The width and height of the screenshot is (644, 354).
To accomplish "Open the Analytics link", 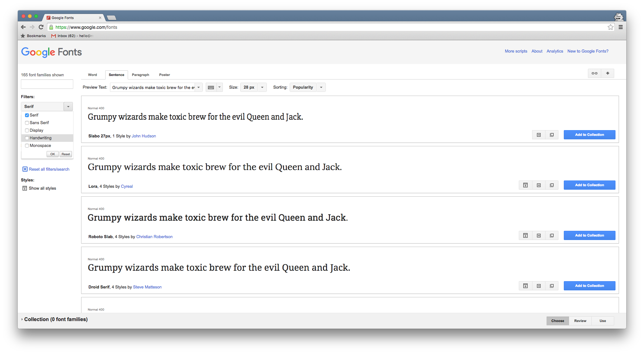I will (555, 51).
